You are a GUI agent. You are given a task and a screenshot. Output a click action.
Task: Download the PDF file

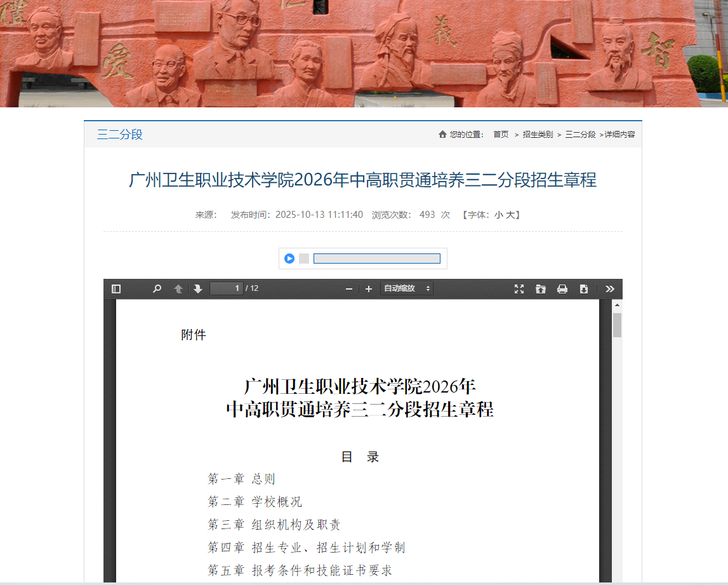[584, 288]
